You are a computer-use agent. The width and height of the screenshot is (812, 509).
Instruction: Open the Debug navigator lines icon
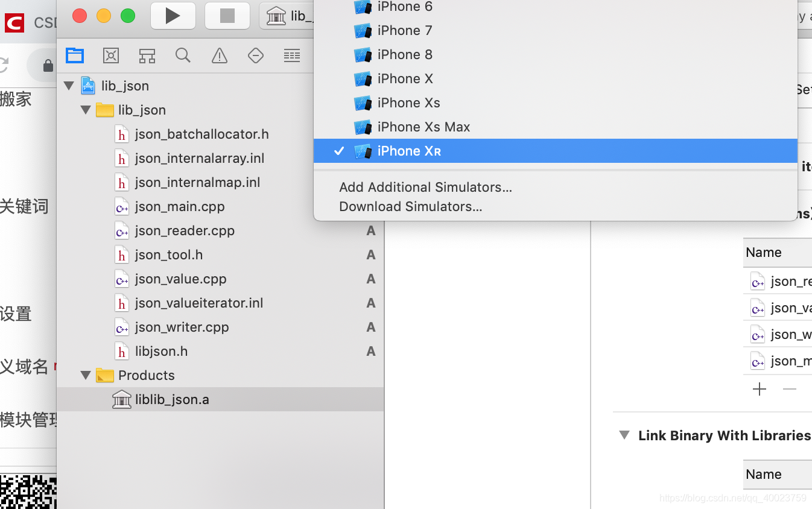click(292, 56)
